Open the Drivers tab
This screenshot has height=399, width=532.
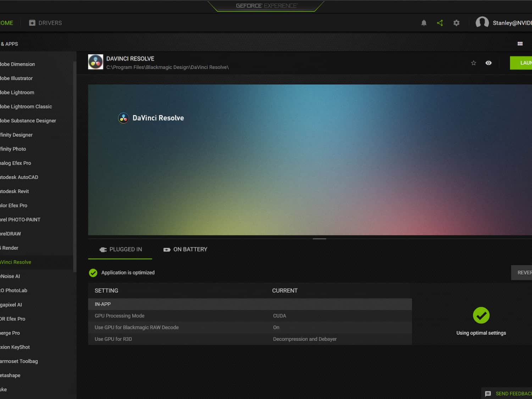click(45, 23)
